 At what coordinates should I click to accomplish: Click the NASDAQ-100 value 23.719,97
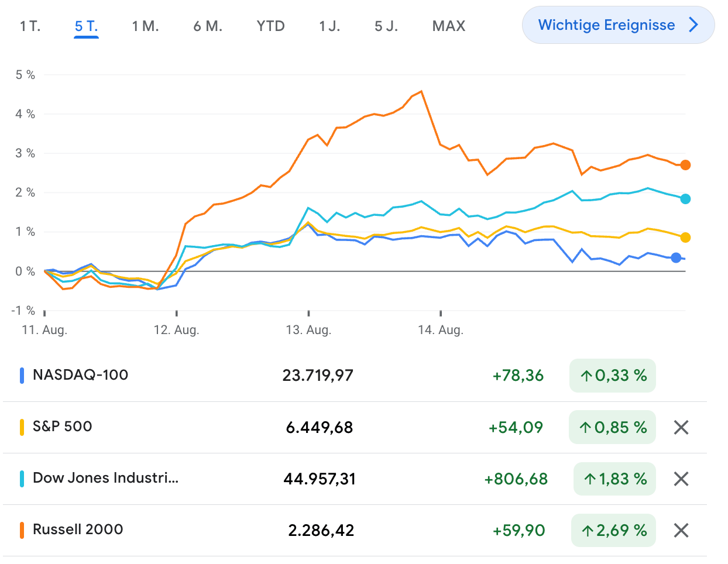click(x=318, y=376)
